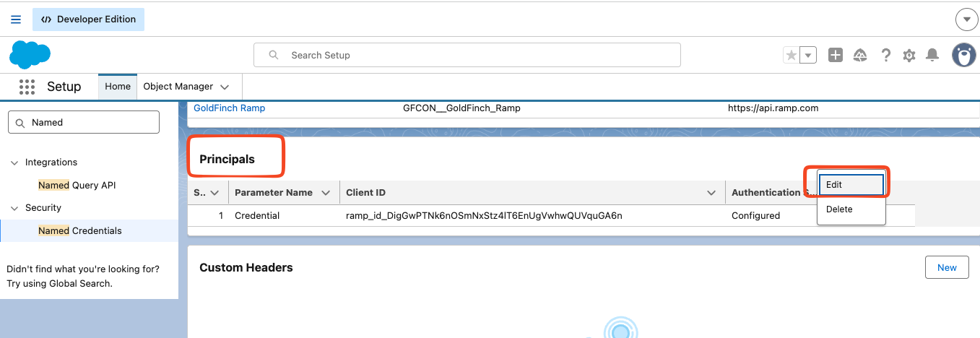This screenshot has width=980, height=338.
Task: Click the Salesforce cloud logo
Action: pos(30,56)
